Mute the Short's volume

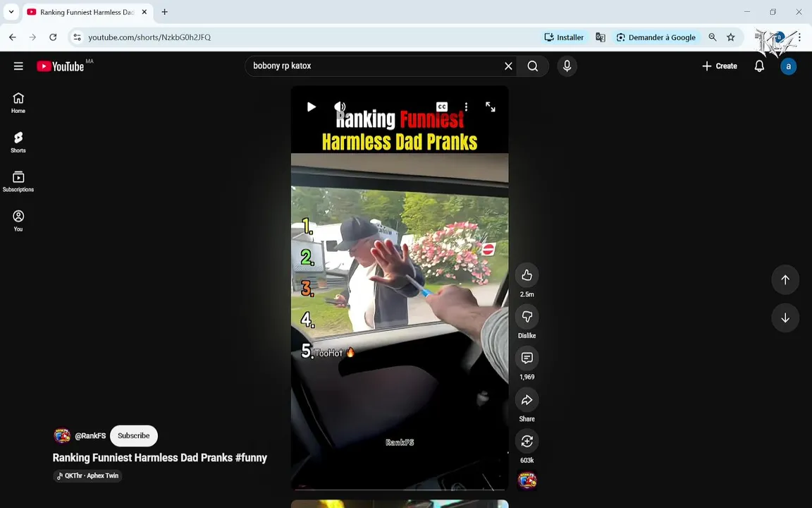[340, 107]
